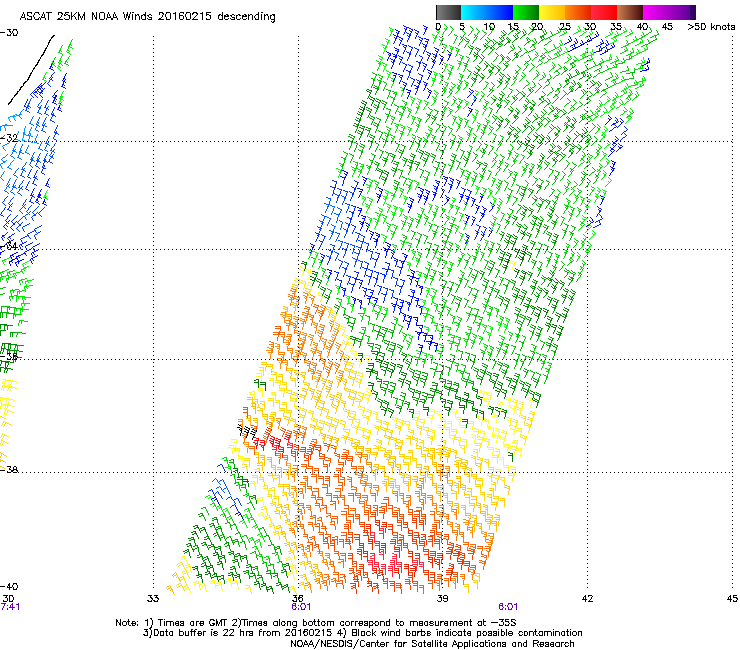Image resolution: width=740 pixels, height=650 pixels.
Task: Click the '33' longitude axis label
Action: point(153,599)
